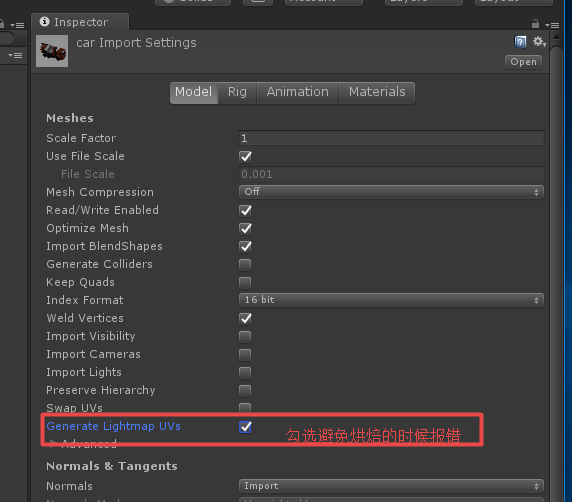The width and height of the screenshot is (572, 502).
Task: Click the car Import Settings title
Action: pyautogui.click(x=136, y=43)
